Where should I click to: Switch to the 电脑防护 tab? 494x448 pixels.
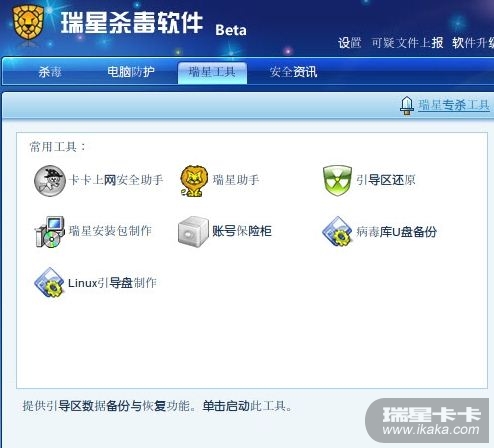131,72
